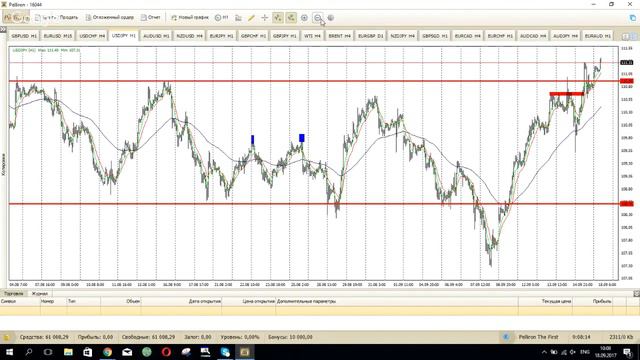Open the GBPJPY H1 chart tab
Screen dimensions: 640x360
point(284,36)
